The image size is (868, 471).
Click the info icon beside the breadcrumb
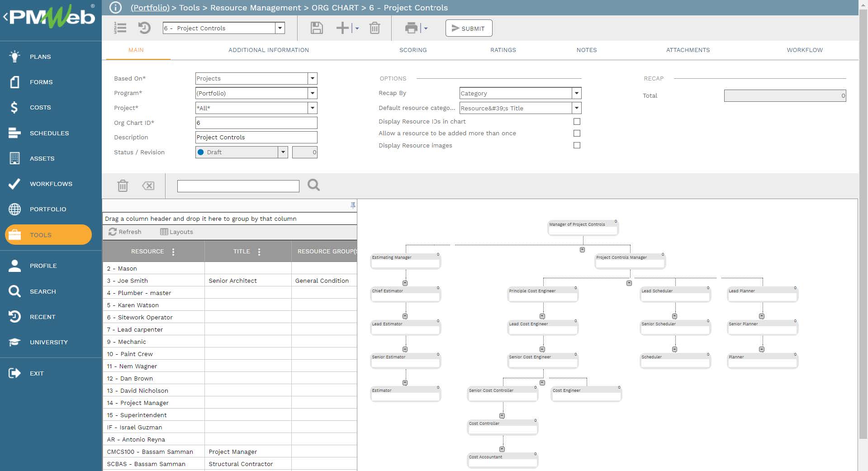[x=116, y=8]
